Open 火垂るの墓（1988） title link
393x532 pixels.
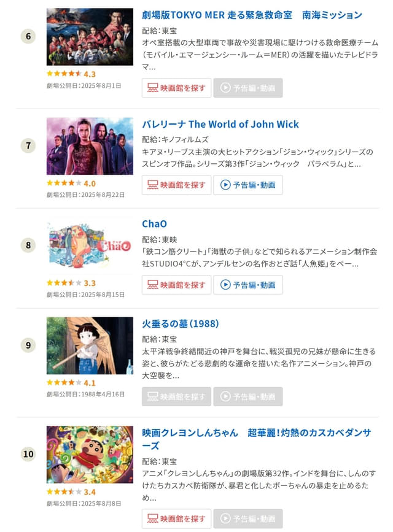[x=181, y=323]
